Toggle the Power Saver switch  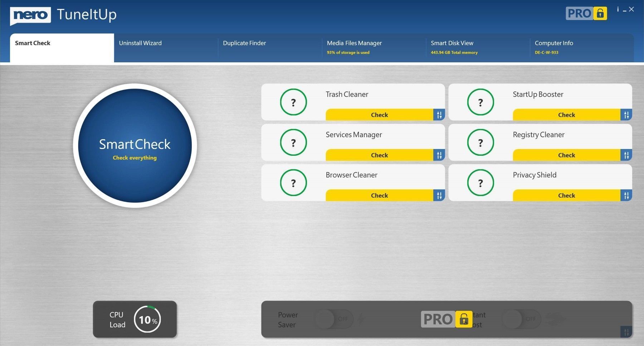pos(334,319)
